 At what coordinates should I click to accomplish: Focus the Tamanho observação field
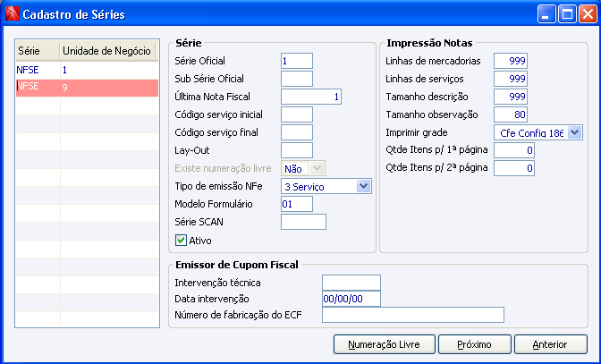[x=511, y=114]
